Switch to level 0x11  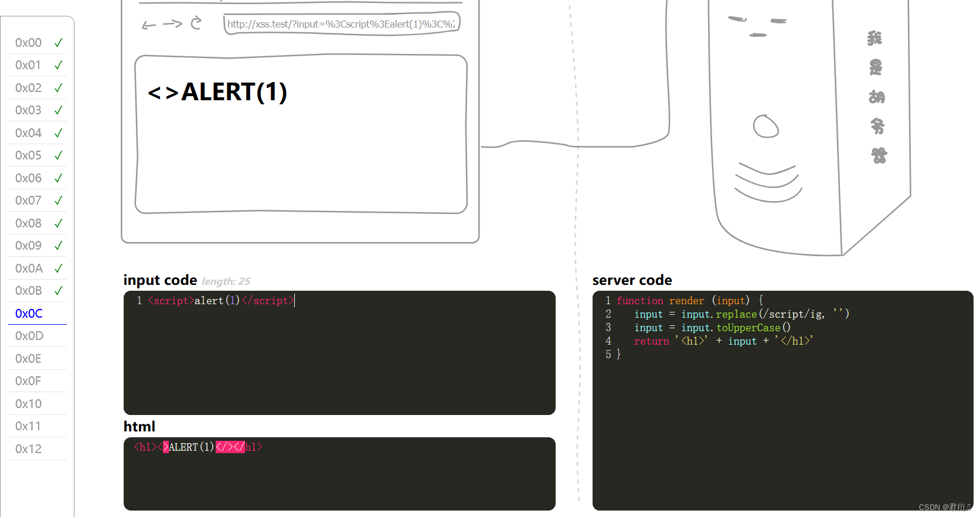click(28, 426)
